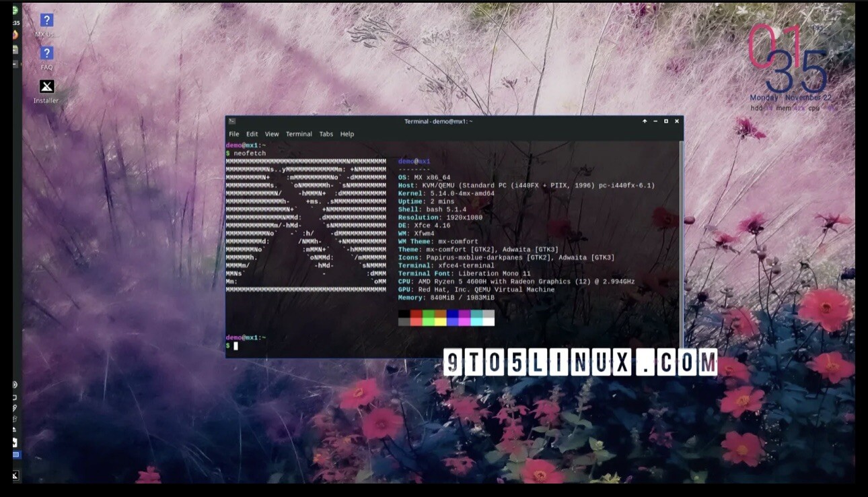Open Firefox from the side panel
This screenshot has width=868, height=497.
(x=15, y=35)
